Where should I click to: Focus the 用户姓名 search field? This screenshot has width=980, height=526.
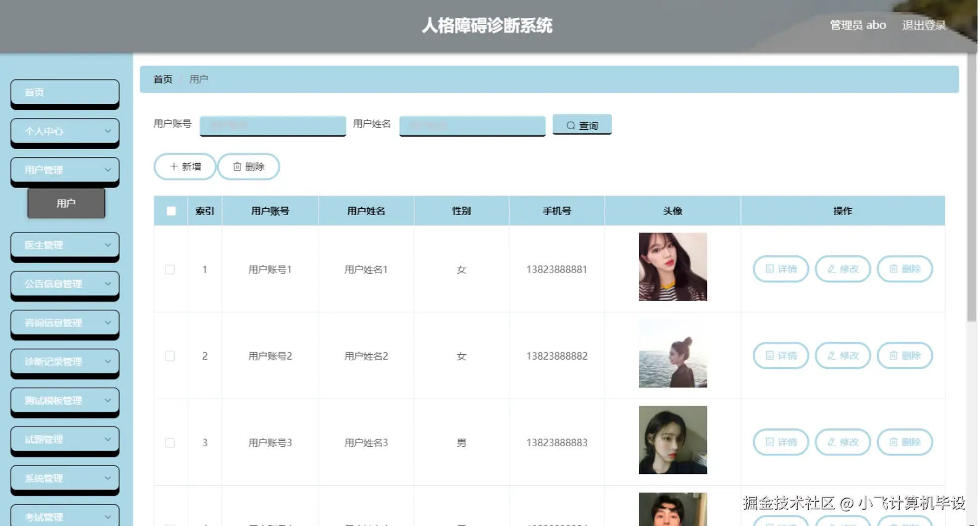[472, 125]
